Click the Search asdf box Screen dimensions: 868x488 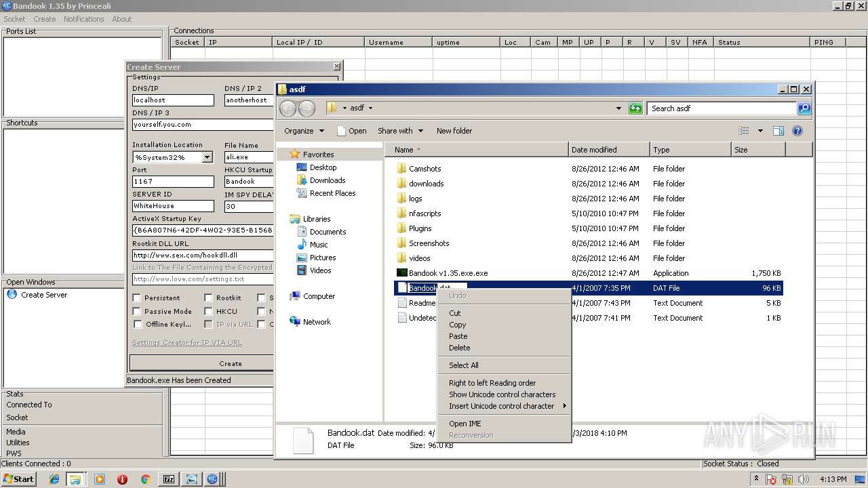722,108
